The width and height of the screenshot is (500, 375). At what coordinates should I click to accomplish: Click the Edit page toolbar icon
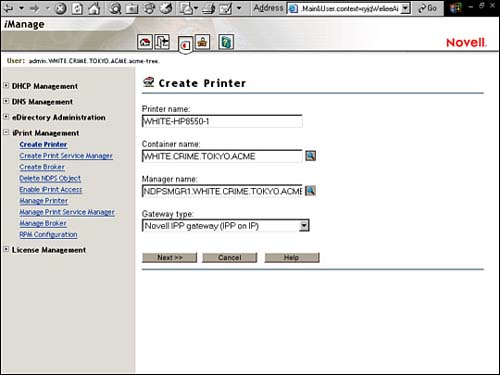226,8
